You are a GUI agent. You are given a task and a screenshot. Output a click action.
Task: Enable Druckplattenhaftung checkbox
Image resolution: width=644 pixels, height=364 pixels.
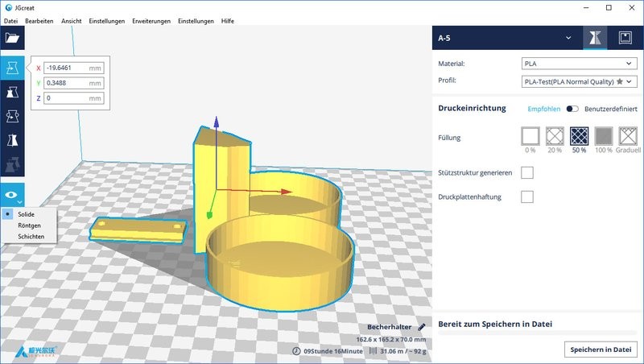pos(527,196)
